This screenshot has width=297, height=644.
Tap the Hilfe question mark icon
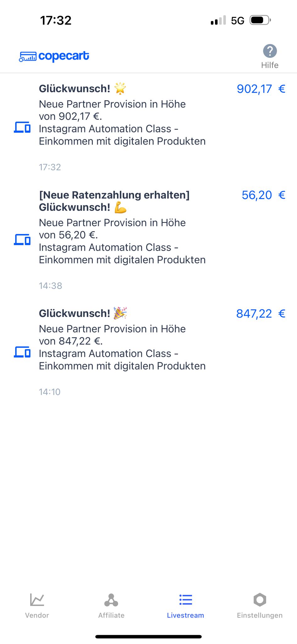[270, 51]
